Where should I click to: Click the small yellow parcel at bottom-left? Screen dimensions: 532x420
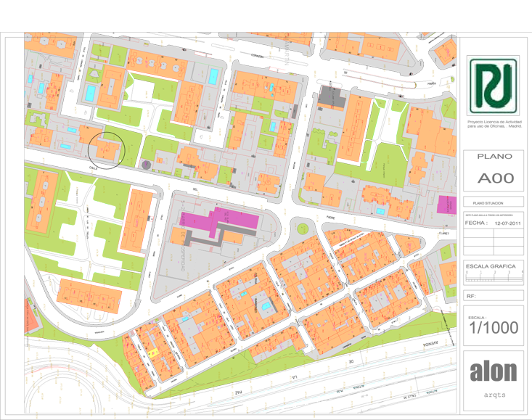tap(154, 351)
